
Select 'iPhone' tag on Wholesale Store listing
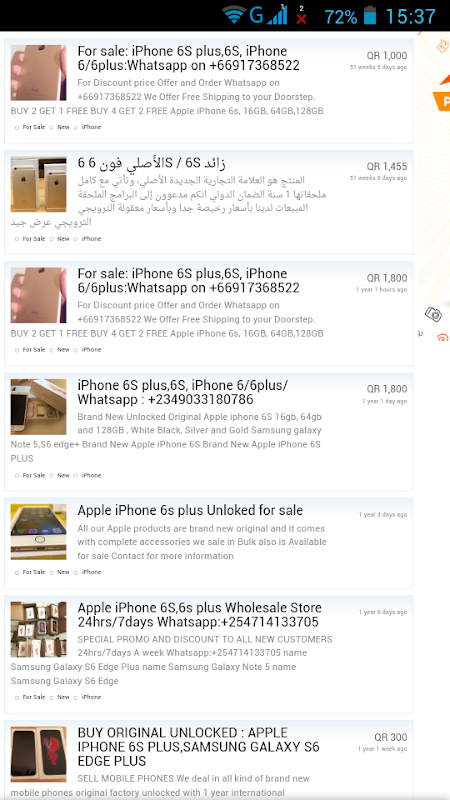coord(88,696)
